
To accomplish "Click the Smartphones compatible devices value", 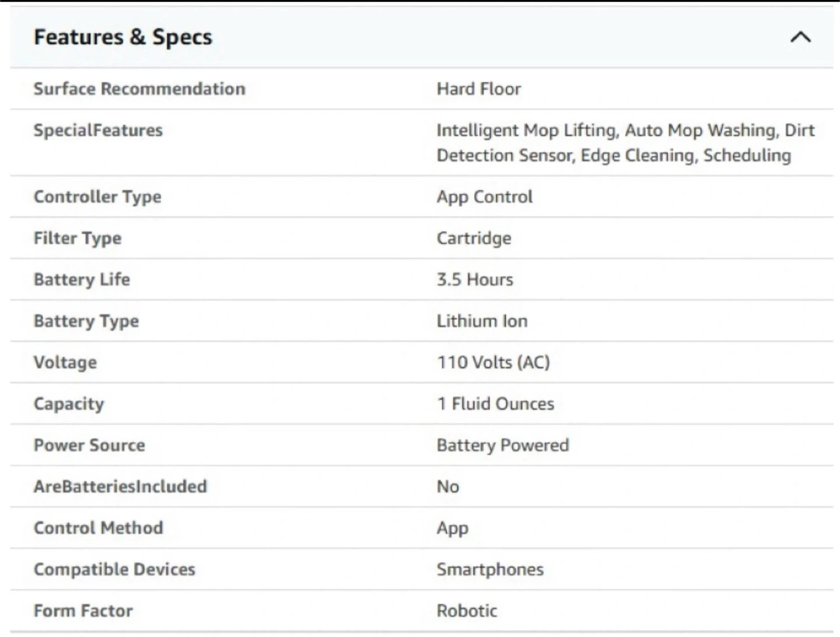I will pos(490,569).
